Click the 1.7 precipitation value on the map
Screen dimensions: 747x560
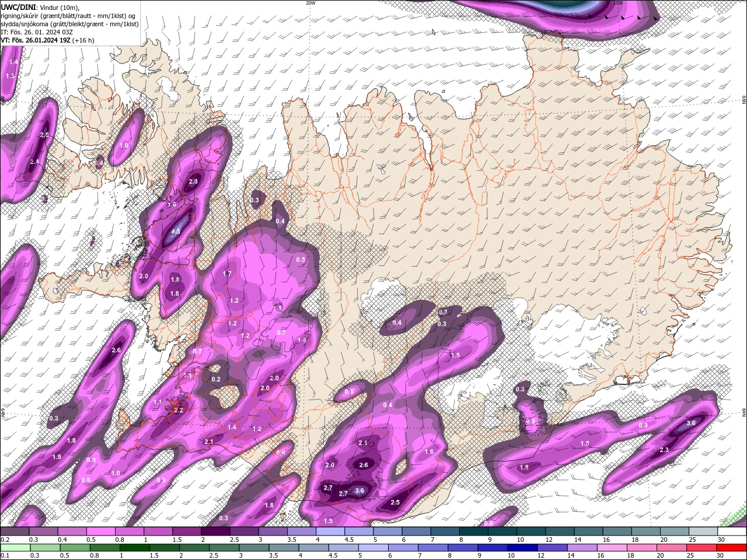[228, 273]
